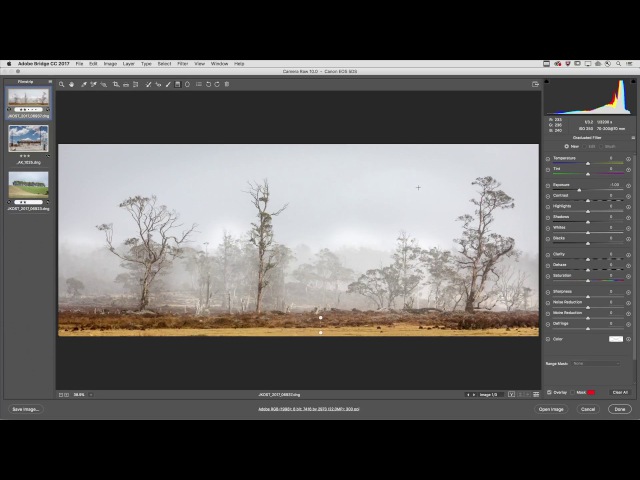Select the Targeted Adjustment tool
The width and height of the screenshot is (640, 480).
[x=104, y=84]
